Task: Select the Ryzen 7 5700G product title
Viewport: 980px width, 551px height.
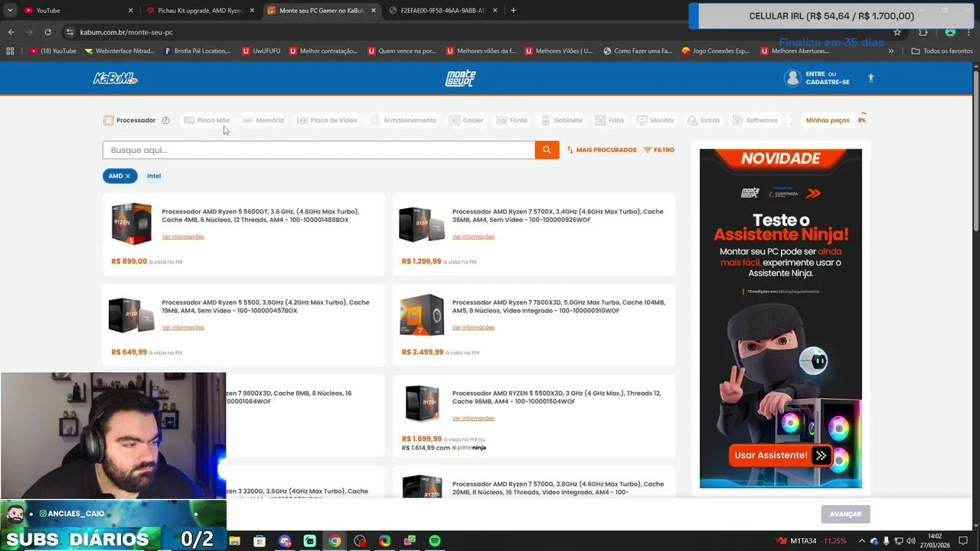Action: pyautogui.click(x=558, y=488)
